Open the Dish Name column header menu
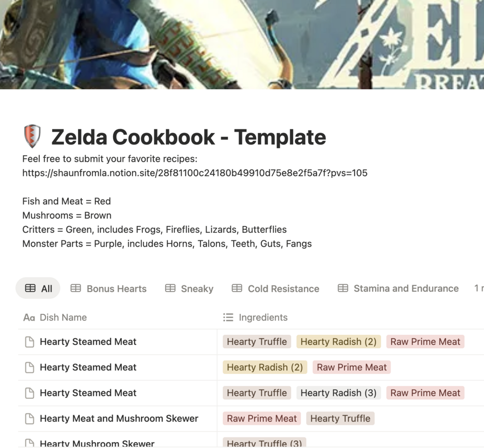 click(x=63, y=317)
